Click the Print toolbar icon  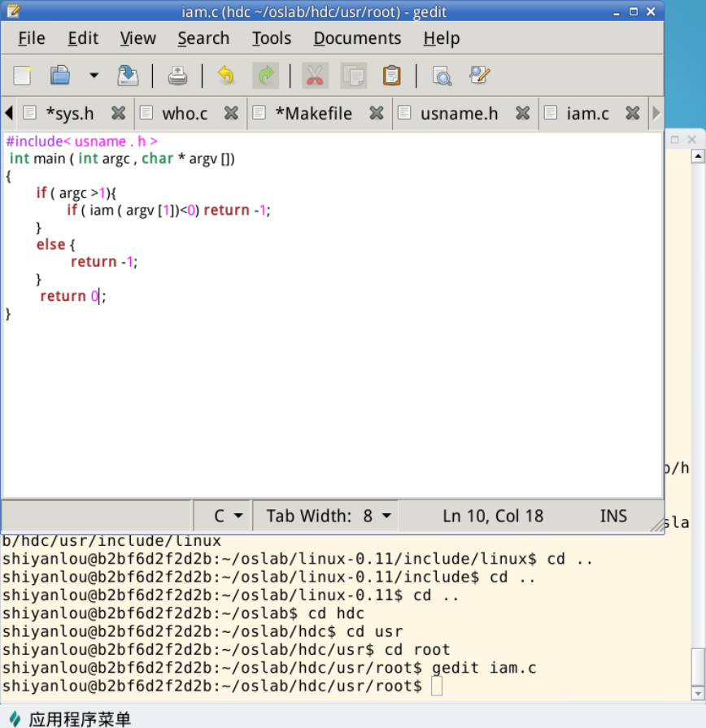[x=177, y=76]
